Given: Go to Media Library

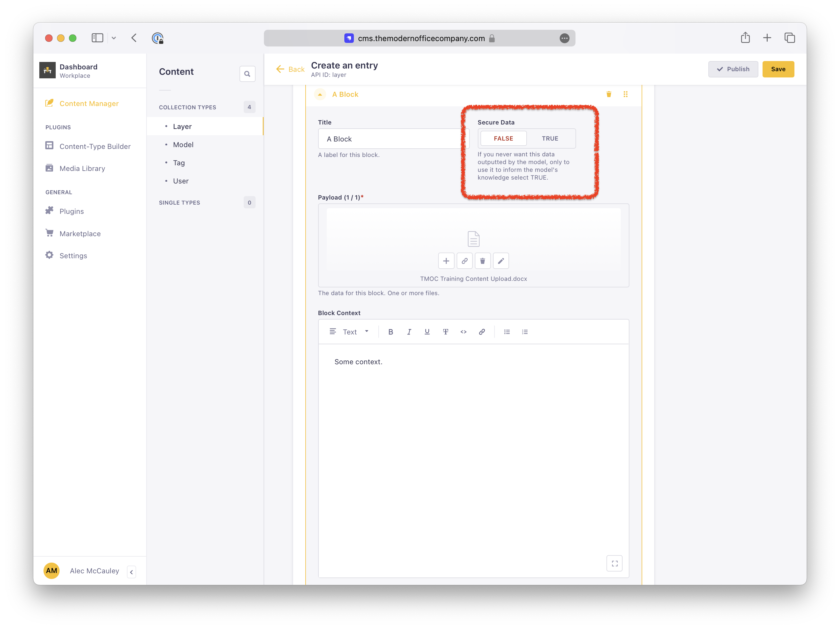Looking at the screenshot, I should coord(82,169).
